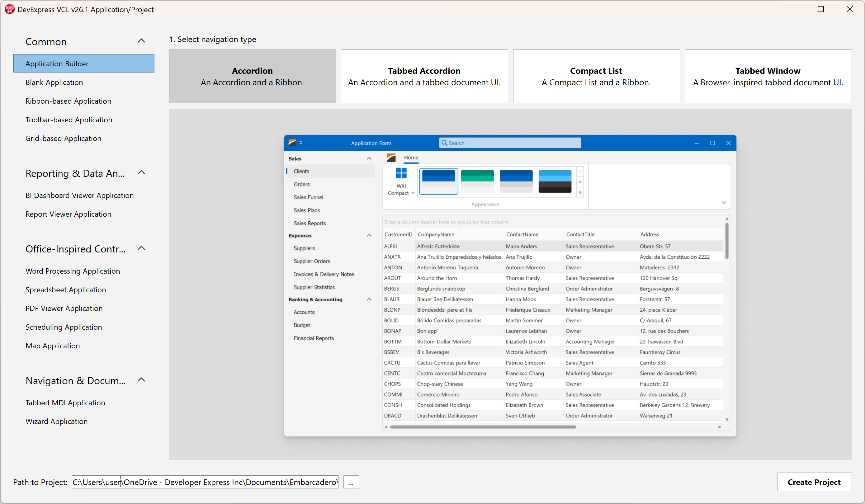This screenshot has width=865, height=504.
Task: Open the browse path ellipsis button
Action: pyautogui.click(x=351, y=482)
